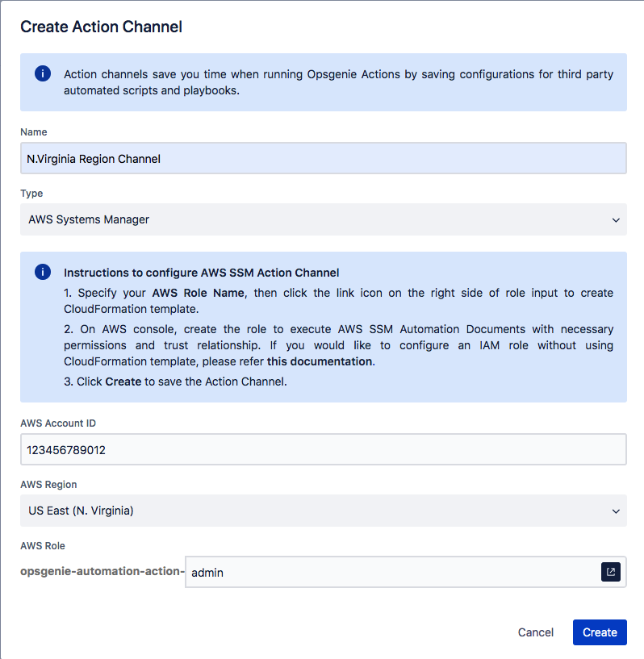Image resolution: width=644 pixels, height=659 pixels.
Task: Click the 'Create Action Channel' dialog title
Action: [x=102, y=27]
